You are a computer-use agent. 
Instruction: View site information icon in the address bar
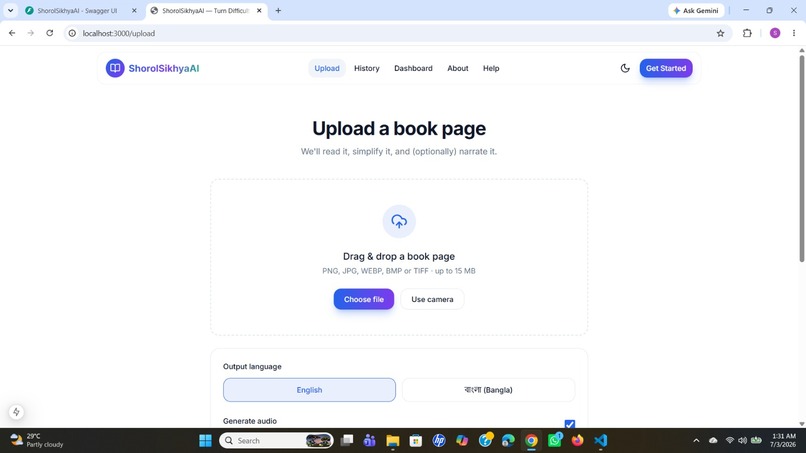[72, 33]
